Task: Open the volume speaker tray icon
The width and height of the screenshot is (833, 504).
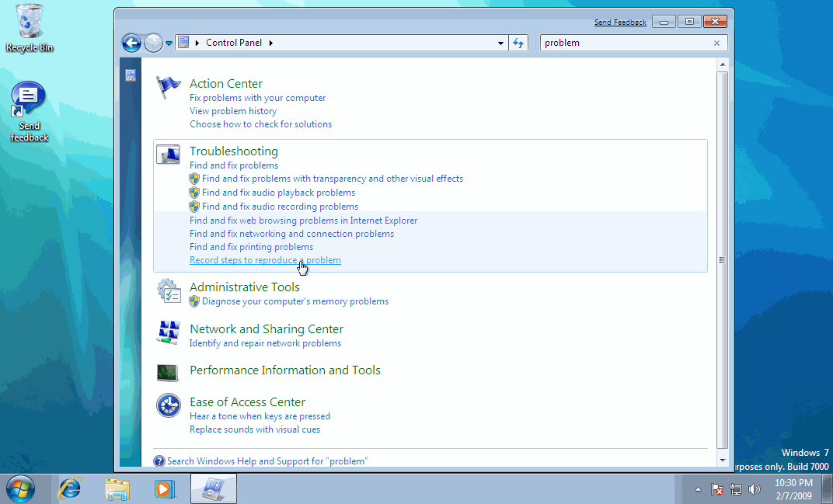Action: click(754, 489)
